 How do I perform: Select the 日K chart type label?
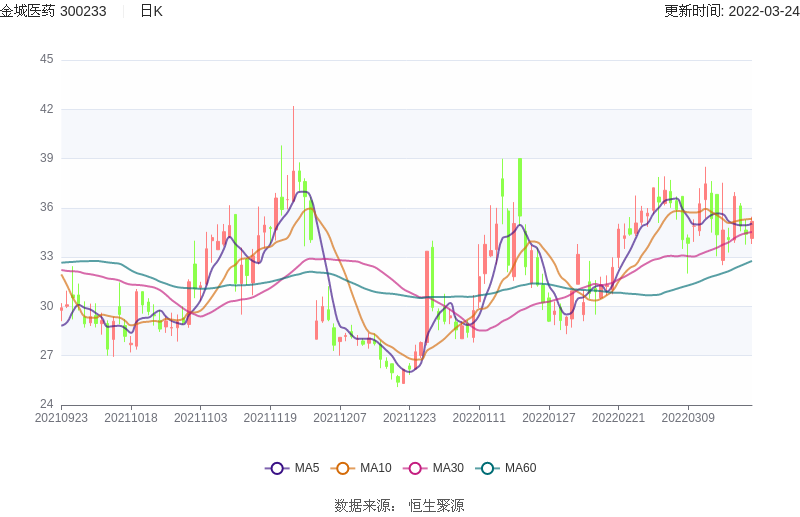(x=151, y=11)
